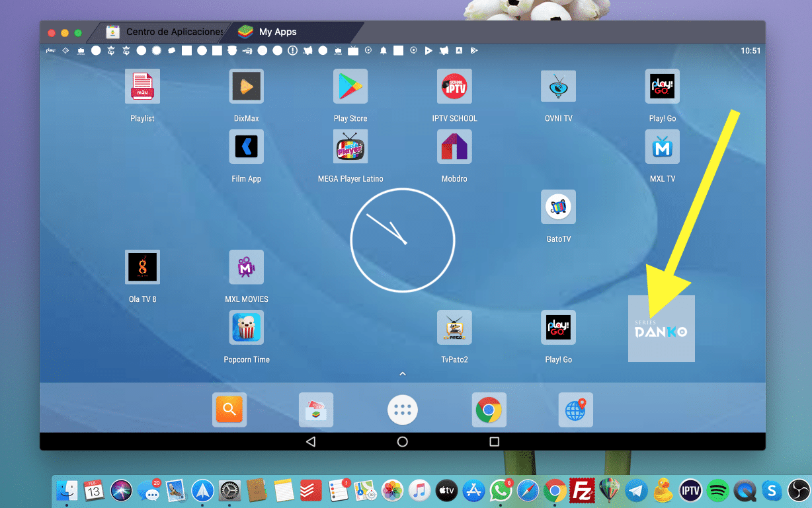Image resolution: width=812 pixels, height=508 pixels.
Task: Switch to Centro de Aplicaciones tab
Action: tap(165, 32)
